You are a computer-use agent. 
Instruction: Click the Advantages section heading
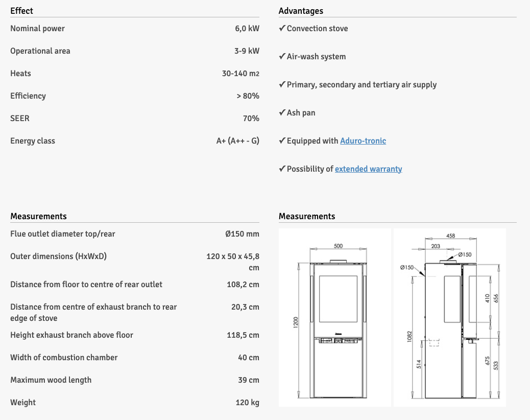(x=301, y=11)
